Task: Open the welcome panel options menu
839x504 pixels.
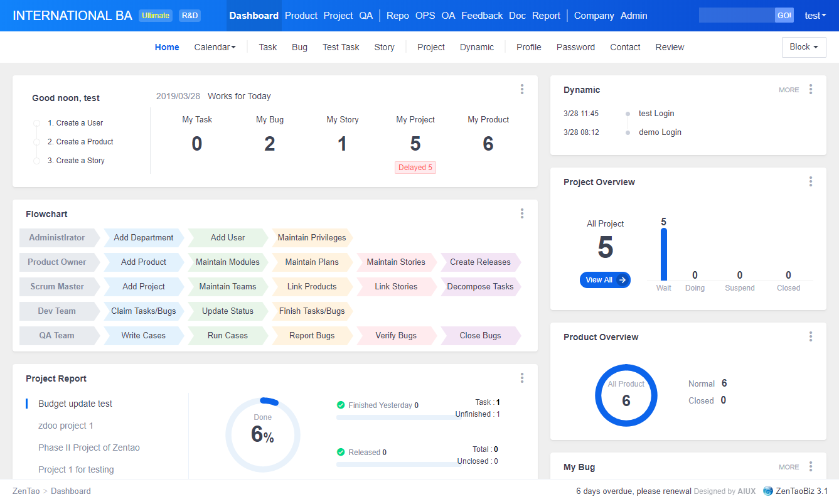Action: click(x=521, y=89)
